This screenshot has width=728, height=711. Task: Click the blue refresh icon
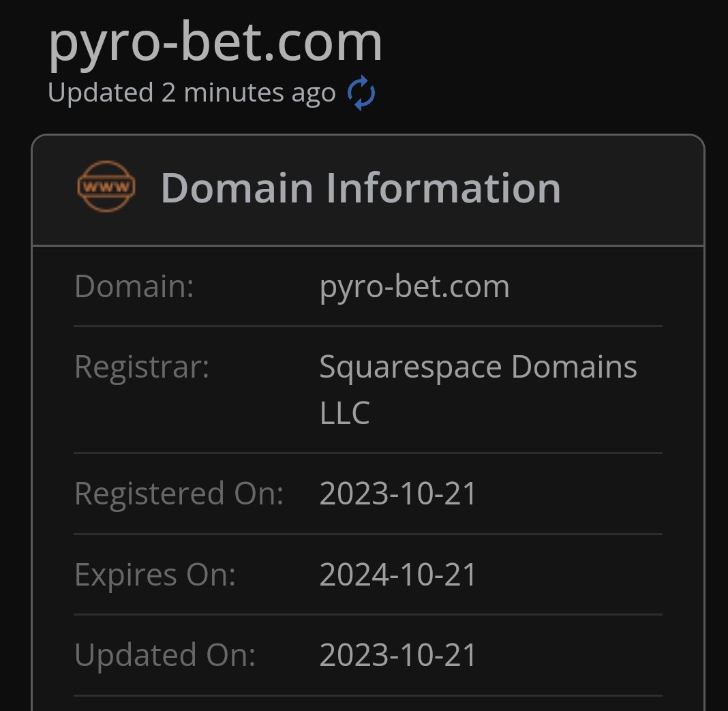coord(361,93)
